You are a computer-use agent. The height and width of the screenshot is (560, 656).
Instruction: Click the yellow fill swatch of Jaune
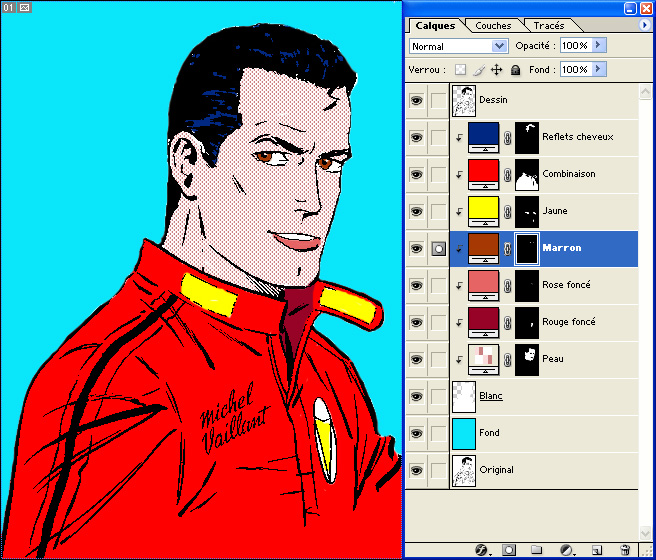[484, 212]
